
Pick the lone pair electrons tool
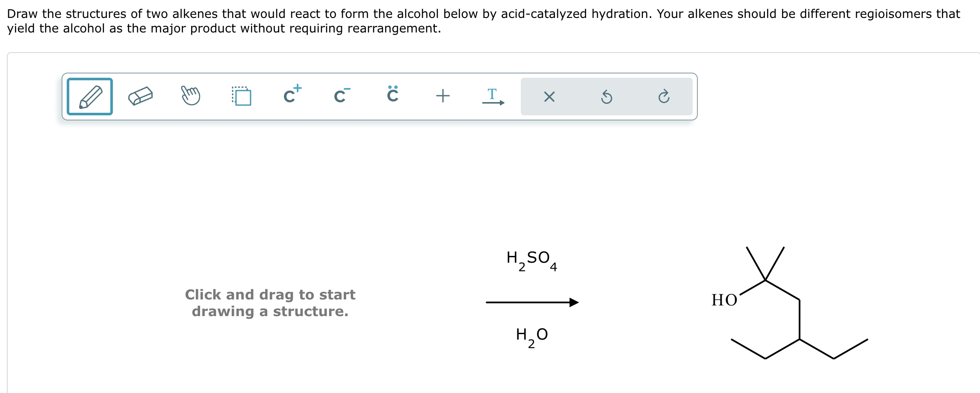tap(393, 94)
